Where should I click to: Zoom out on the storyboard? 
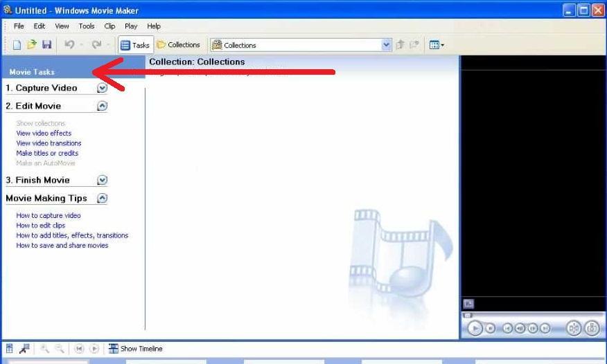[x=59, y=349]
